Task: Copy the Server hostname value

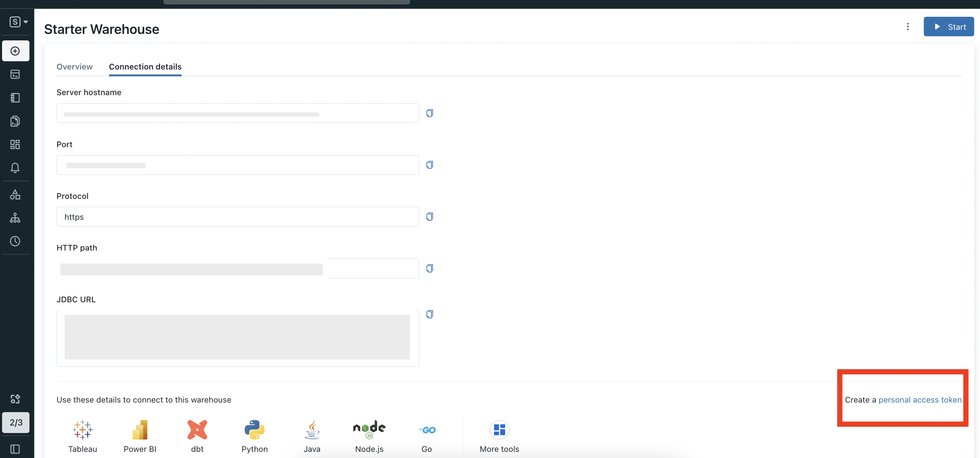Action: [429, 113]
